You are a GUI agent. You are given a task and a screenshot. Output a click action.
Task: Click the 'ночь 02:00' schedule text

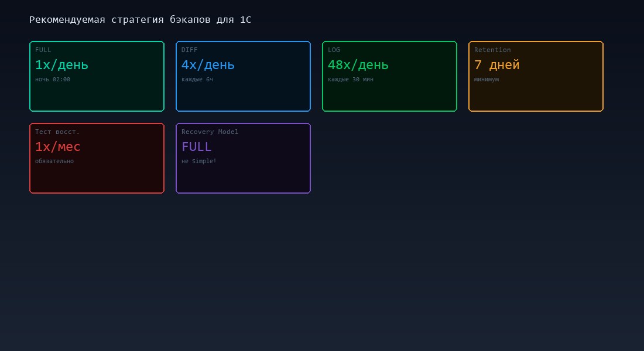tap(53, 80)
